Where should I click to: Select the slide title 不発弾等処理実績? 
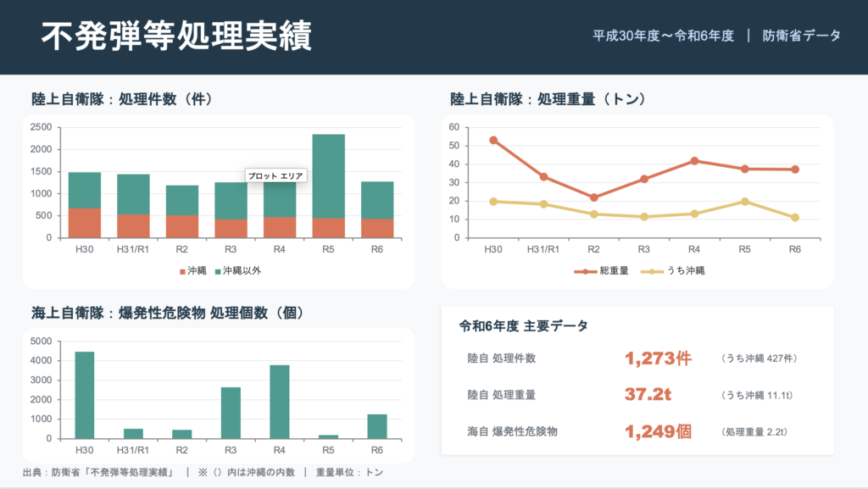click(x=176, y=36)
